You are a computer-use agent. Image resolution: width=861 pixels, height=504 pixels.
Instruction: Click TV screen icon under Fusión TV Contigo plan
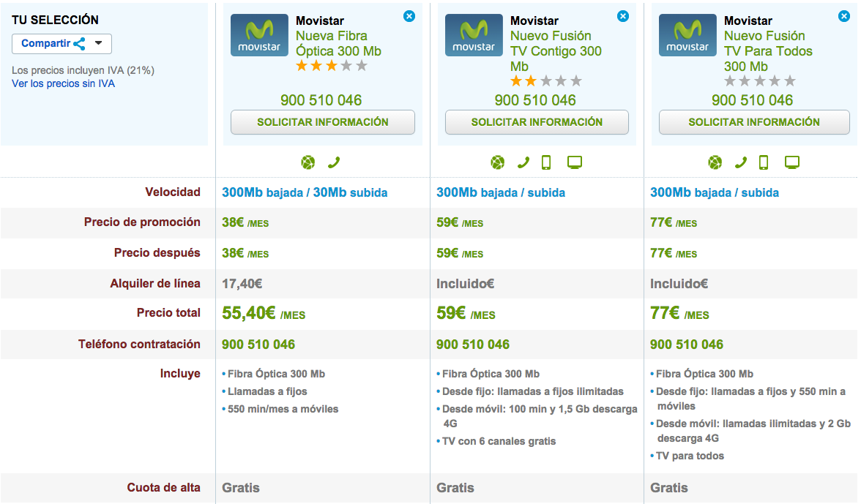coord(574,162)
